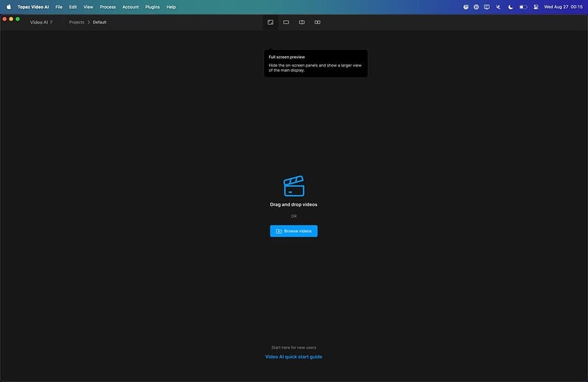The width and height of the screenshot is (588, 382).
Task: Click the muted sound icon
Action: click(498, 7)
